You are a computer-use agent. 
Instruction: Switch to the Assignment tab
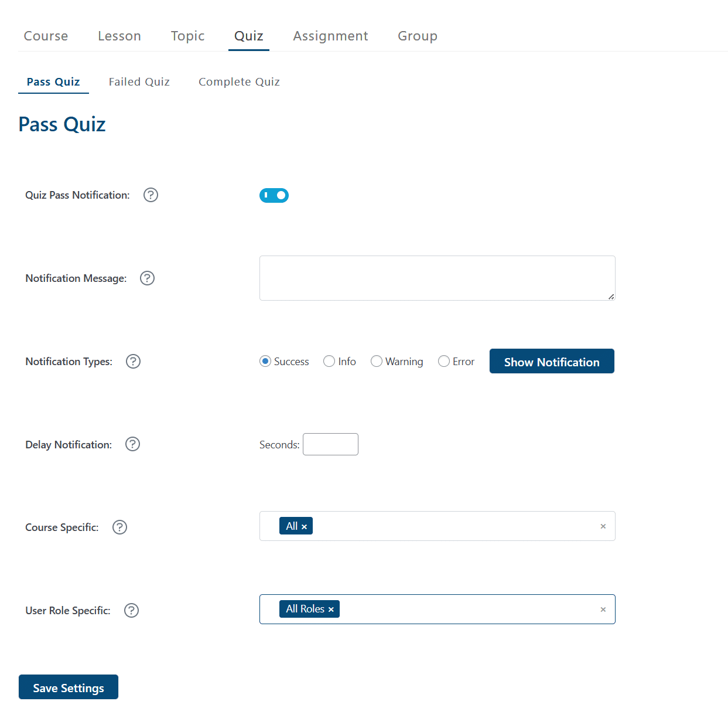(330, 36)
